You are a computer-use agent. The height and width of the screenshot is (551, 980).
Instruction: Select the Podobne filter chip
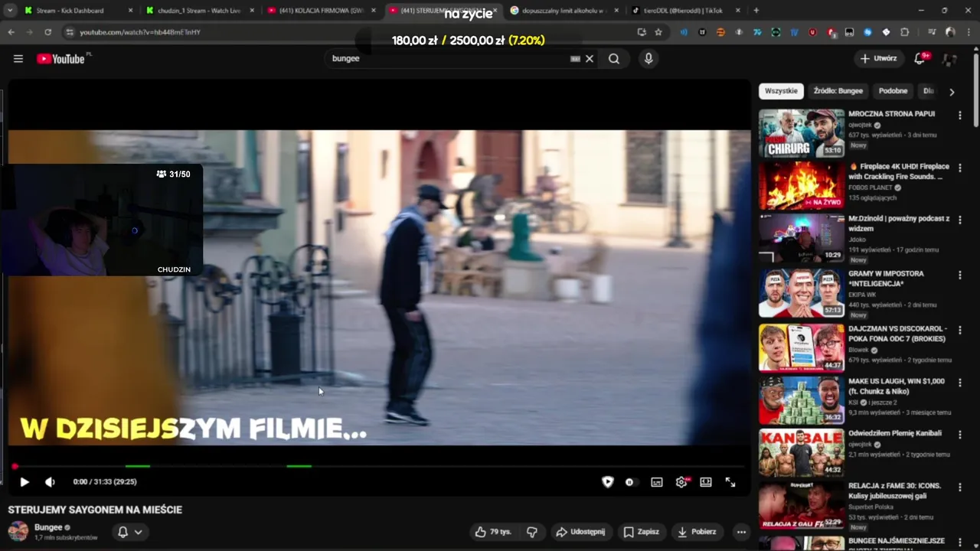point(893,91)
